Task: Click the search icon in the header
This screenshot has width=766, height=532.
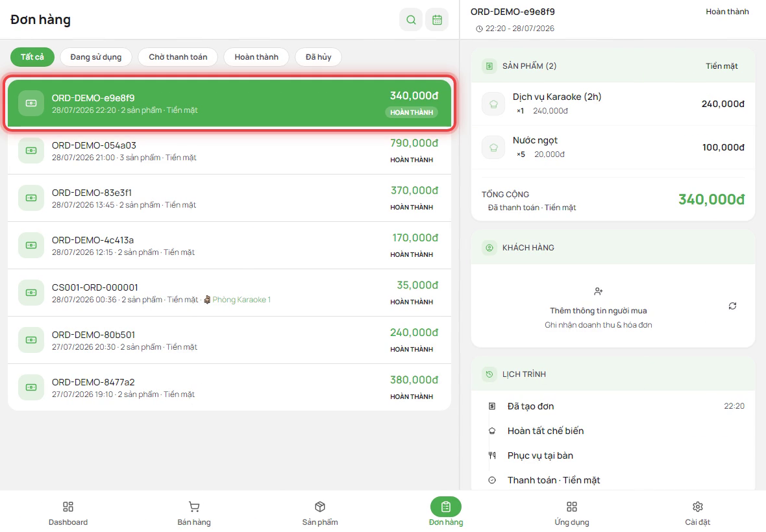Action: [411, 19]
